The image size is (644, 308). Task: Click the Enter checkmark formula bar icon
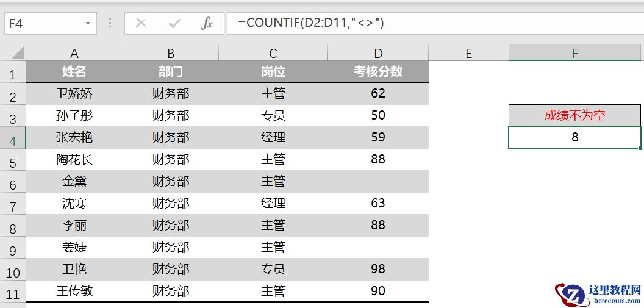pos(174,23)
